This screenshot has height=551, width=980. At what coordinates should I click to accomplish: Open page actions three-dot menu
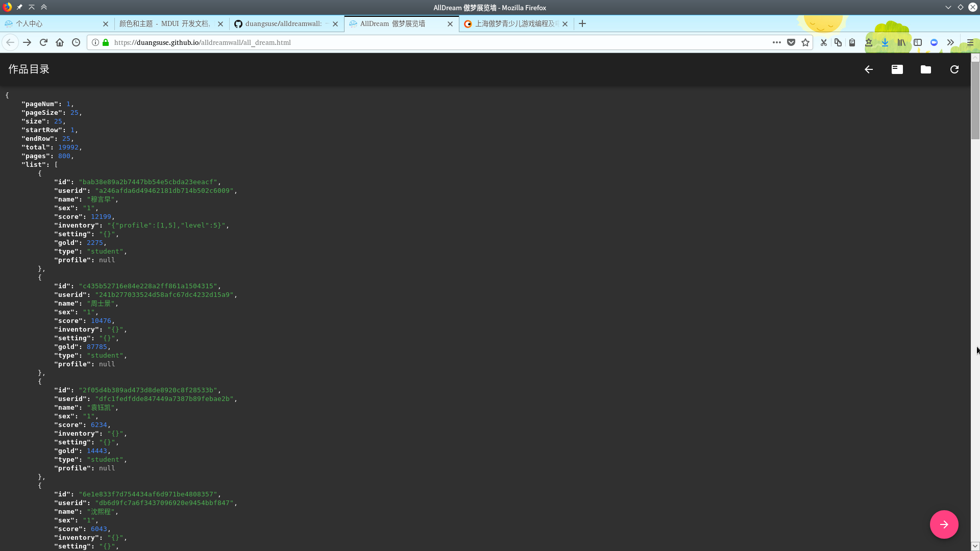(x=777, y=42)
